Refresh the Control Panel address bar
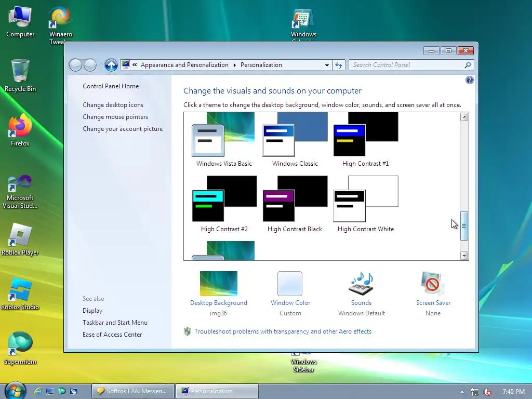 pos(339,65)
